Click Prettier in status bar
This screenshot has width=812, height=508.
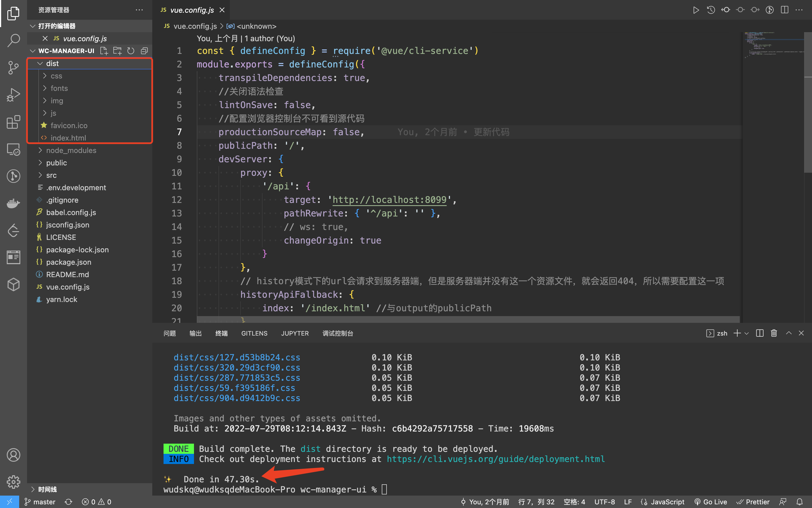coord(753,502)
